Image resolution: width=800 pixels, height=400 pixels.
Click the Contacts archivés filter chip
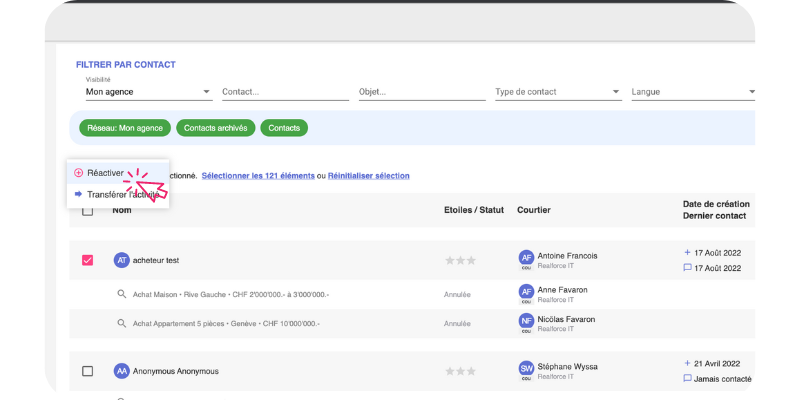pos(215,128)
